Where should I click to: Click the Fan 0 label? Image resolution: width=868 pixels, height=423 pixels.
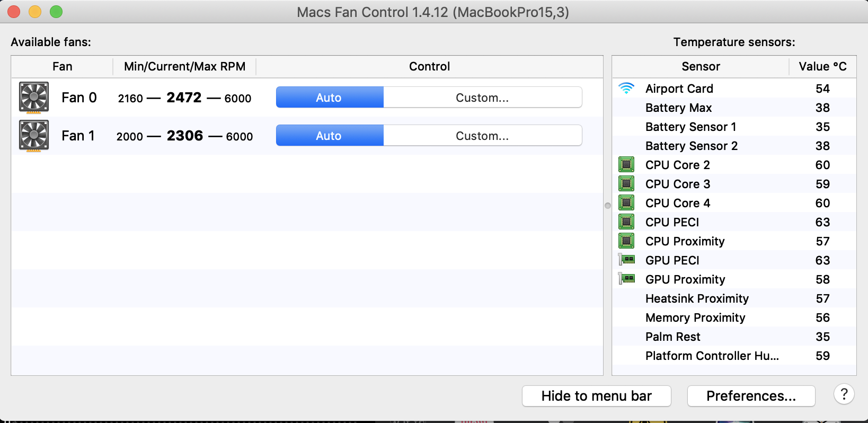click(79, 98)
